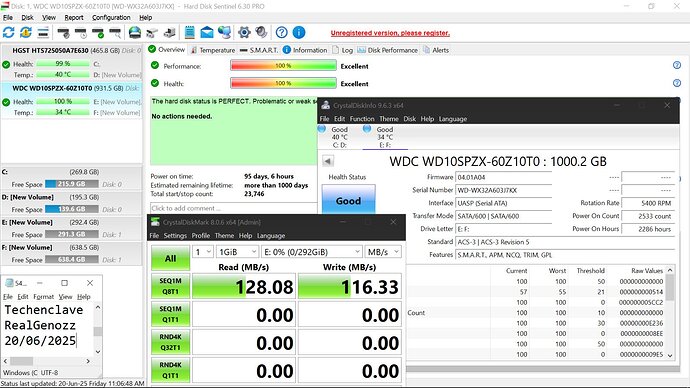Click the blue Info circle toolbar icon

(x=299, y=32)
